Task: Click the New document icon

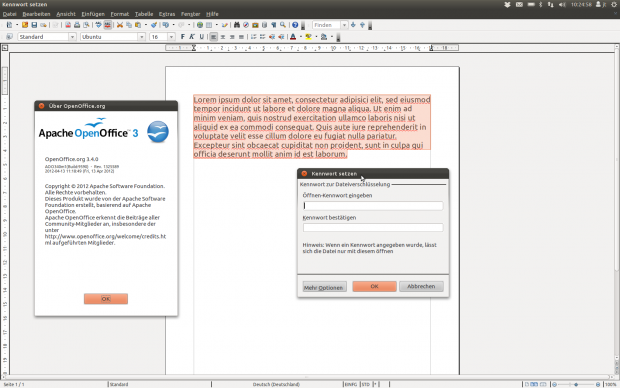Action: [9, 25]
